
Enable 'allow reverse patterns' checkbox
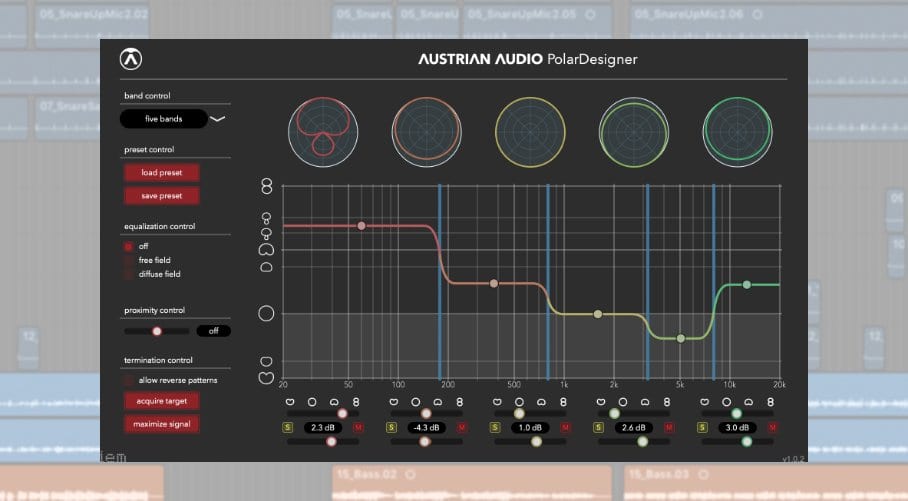pyautogui.click(x=129, y=381)
